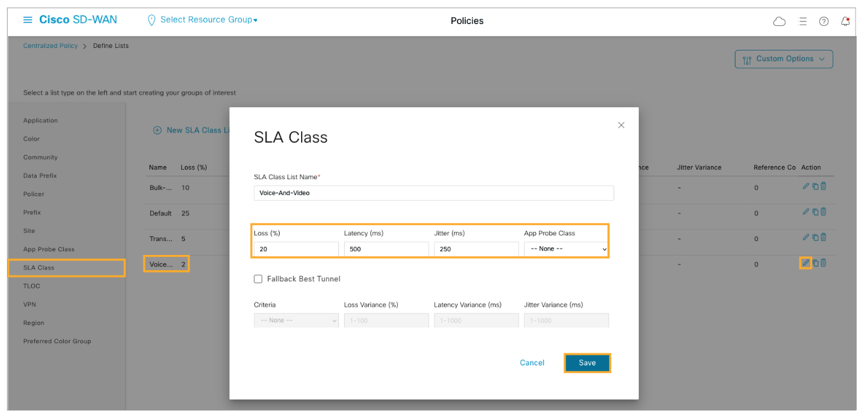Close the SLA Class dialog with X

pyautogui.click(x=621, y=126)
